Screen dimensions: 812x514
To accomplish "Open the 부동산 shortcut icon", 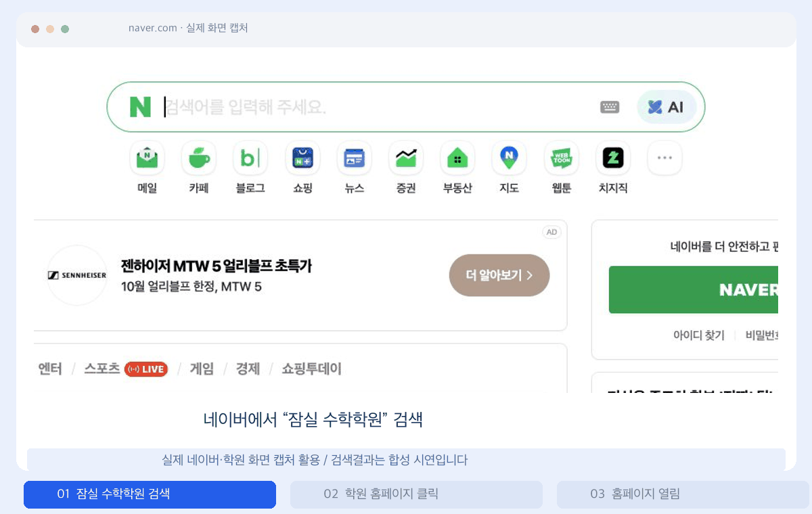I will (x=457, y=158).
